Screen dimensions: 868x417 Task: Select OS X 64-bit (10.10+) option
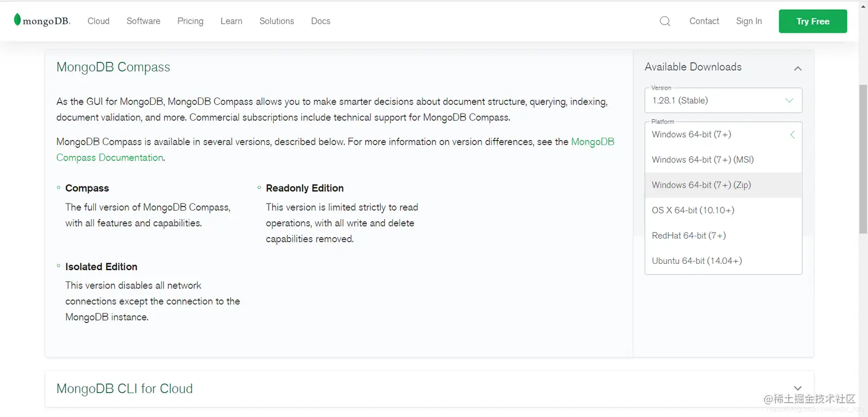pos(723,211)
